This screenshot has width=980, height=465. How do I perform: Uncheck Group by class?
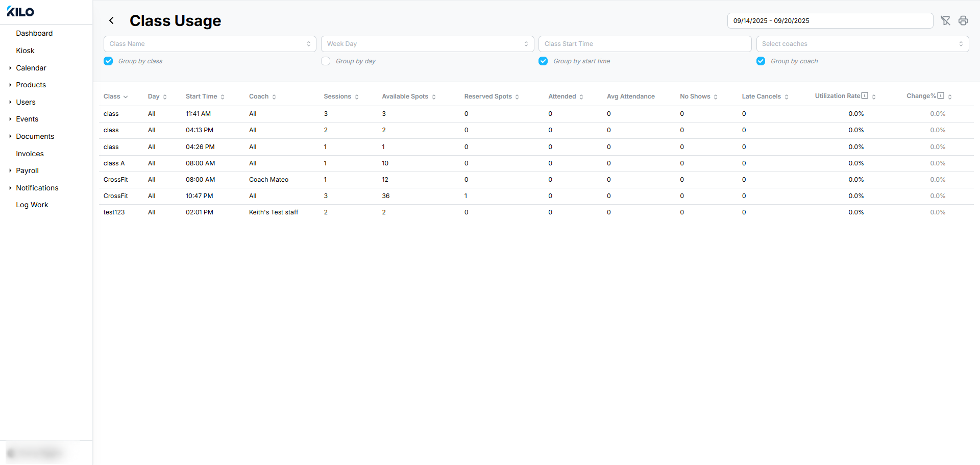pos(108,61)
